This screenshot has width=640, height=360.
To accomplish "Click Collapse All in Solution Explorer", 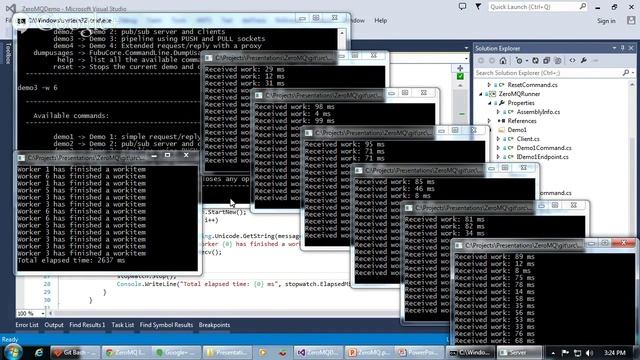I will tap(547, 60).
